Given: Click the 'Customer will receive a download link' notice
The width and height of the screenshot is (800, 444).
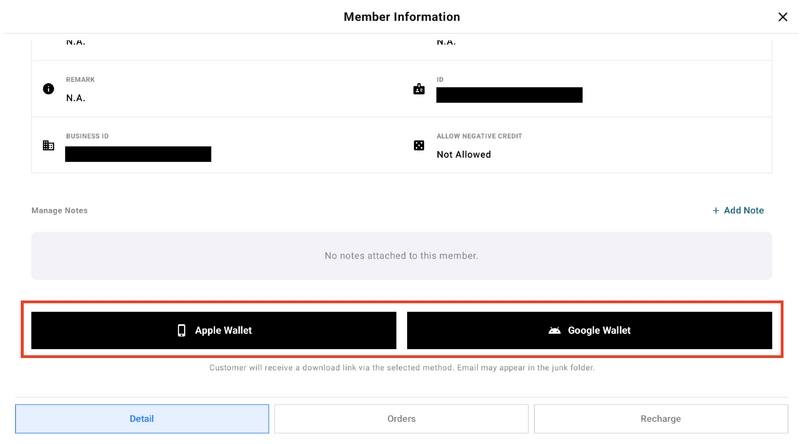Looking at the screenshot, I should pos(402,367).
